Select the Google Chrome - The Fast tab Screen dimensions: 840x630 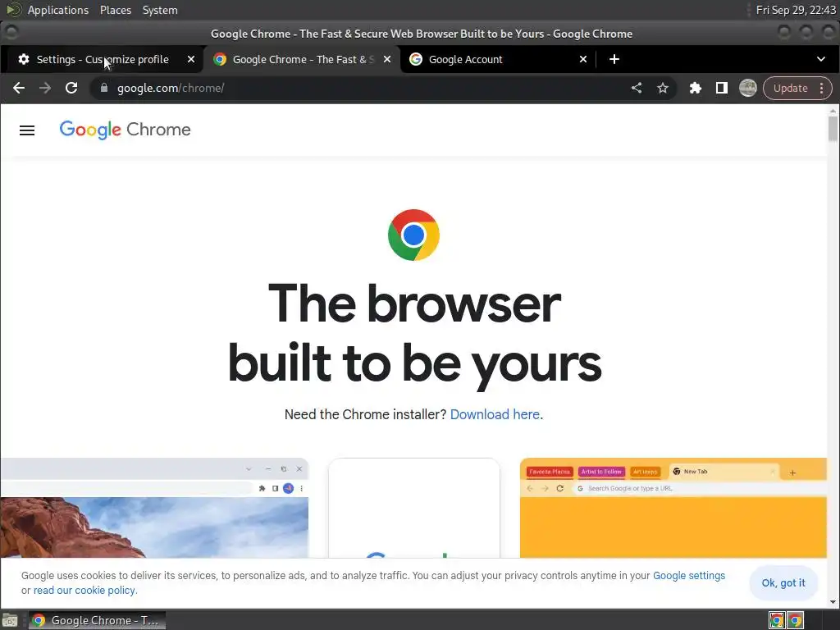(x=302, y=59)
